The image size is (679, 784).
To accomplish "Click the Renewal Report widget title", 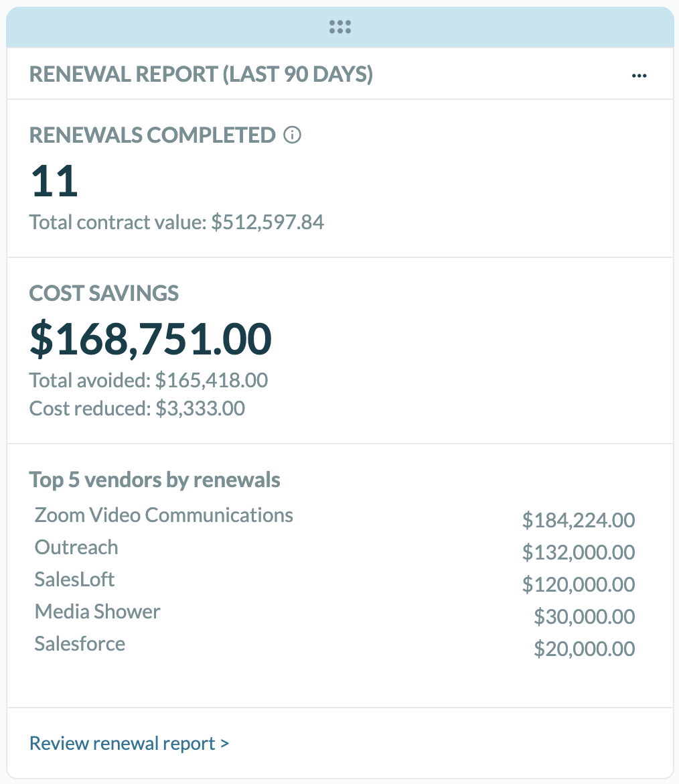I will [x=201, y=74].
